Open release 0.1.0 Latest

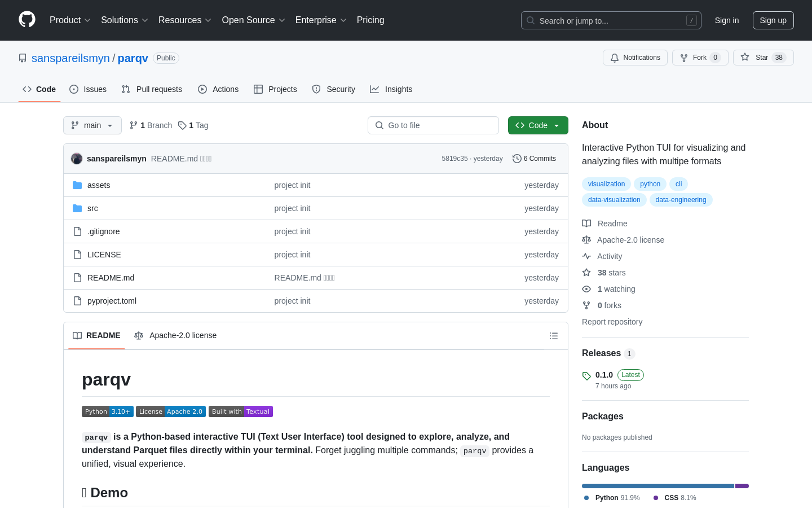coord(619,375)
